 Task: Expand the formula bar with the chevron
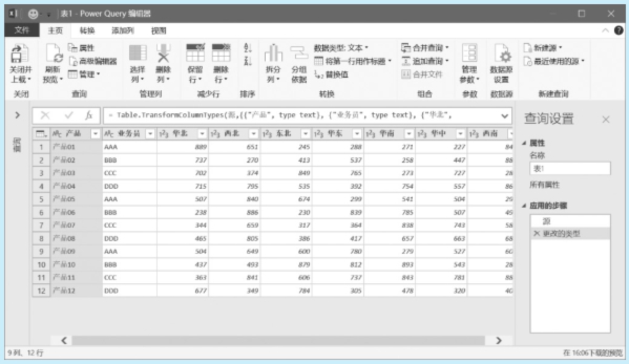(x=505, y=115)
